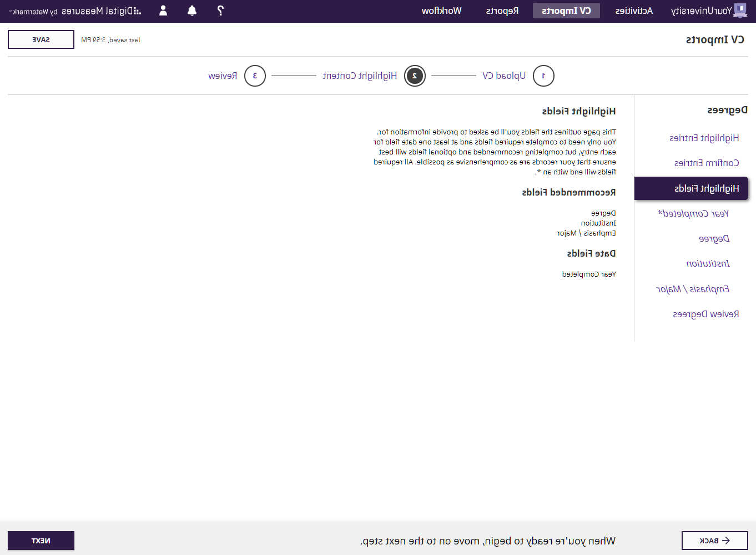
Task: Click the CV Imports page title
Action: tap(715, 39)
